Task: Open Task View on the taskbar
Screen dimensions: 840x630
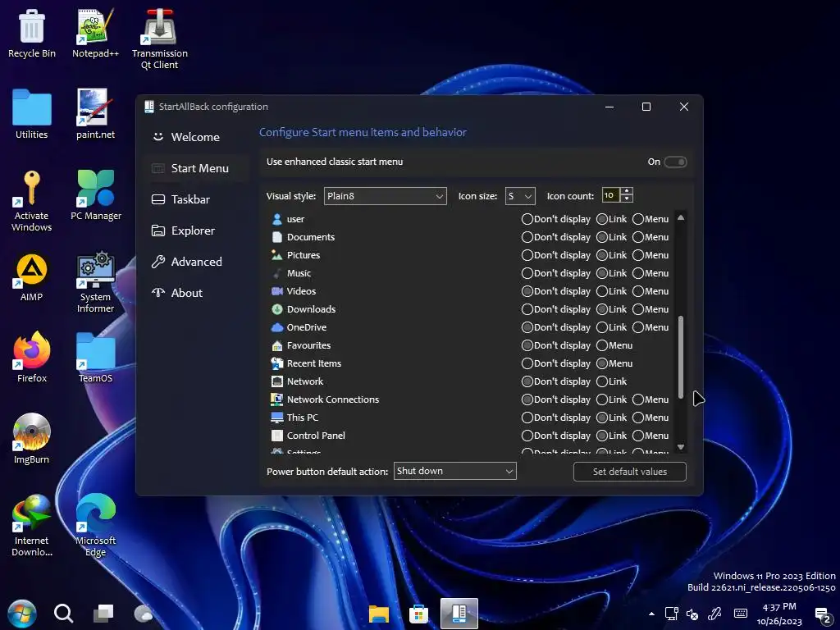Action: point(103,614)
